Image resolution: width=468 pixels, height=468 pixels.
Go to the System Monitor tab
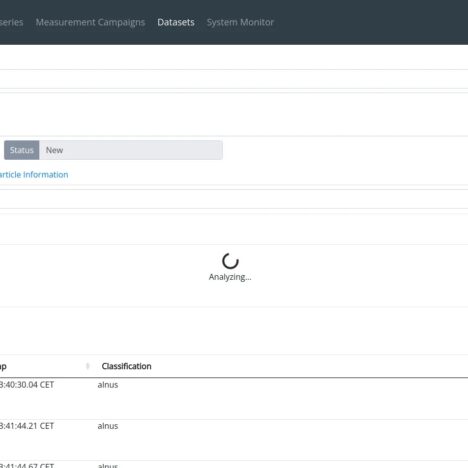click(240, 22)
